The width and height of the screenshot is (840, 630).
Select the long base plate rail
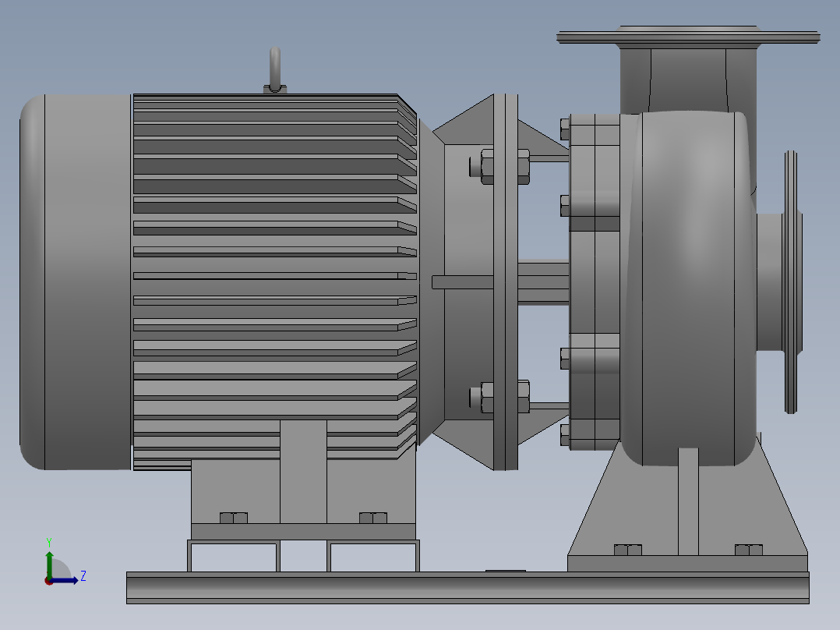click(x=468, y=588)
